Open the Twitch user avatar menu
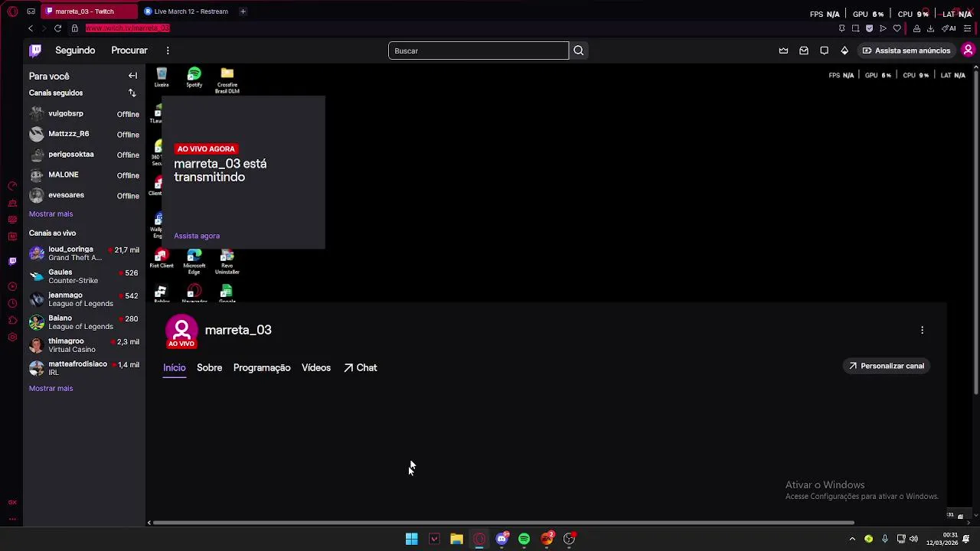 coord(968,51)
